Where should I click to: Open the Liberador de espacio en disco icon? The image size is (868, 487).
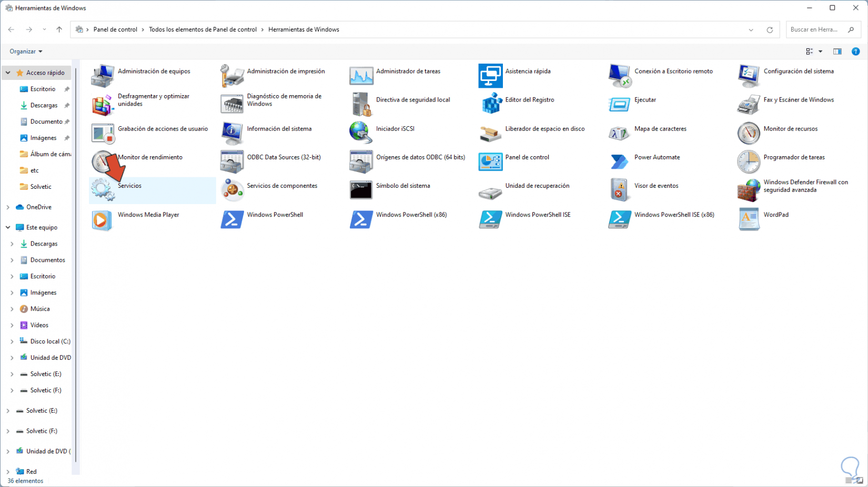[x=490, y=133]
